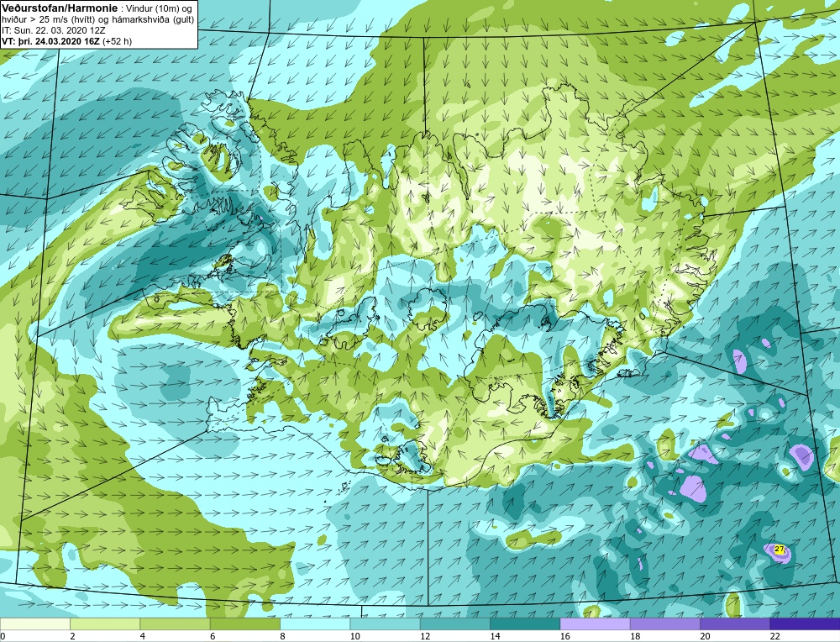Select the 14–16 m/s dark teal legend swatch
Viewport: 840px width, 642px height.
[x=525, y=624]
